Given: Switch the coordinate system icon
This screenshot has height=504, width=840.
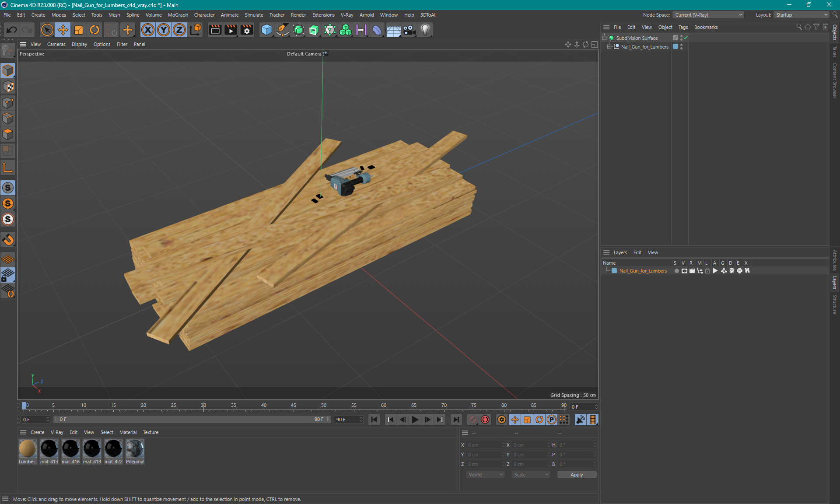Looking at the screenshot, I should click(x=196, y=30).
